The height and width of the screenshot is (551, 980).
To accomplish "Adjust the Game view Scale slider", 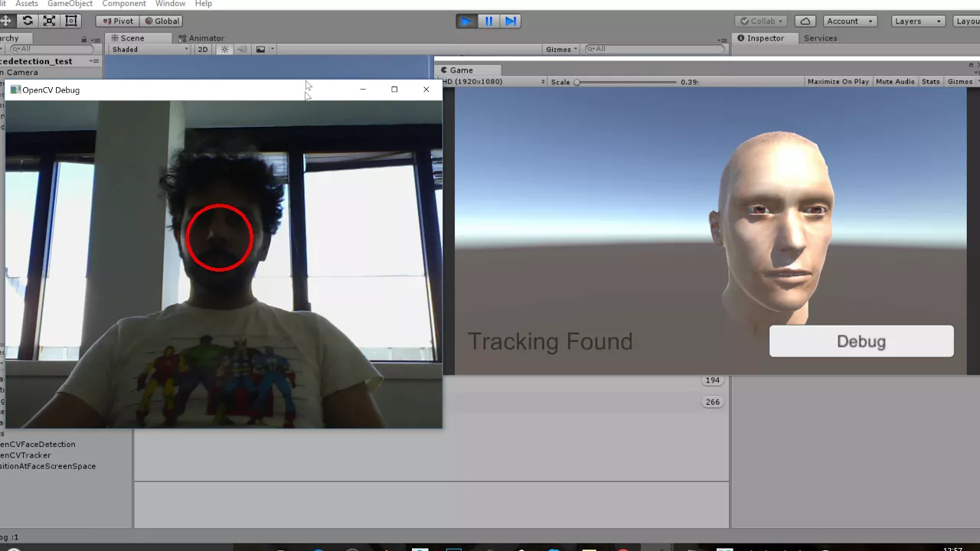I will pos(626,82).
